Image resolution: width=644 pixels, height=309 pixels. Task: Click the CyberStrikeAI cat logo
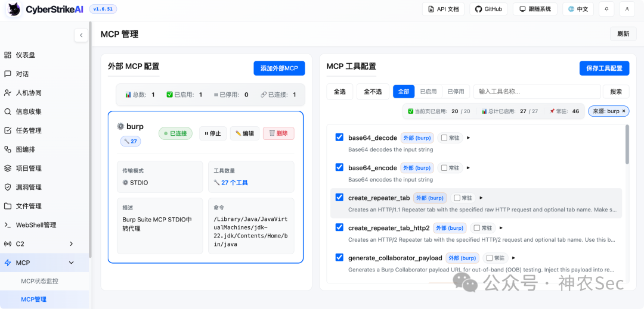(14, 9)
